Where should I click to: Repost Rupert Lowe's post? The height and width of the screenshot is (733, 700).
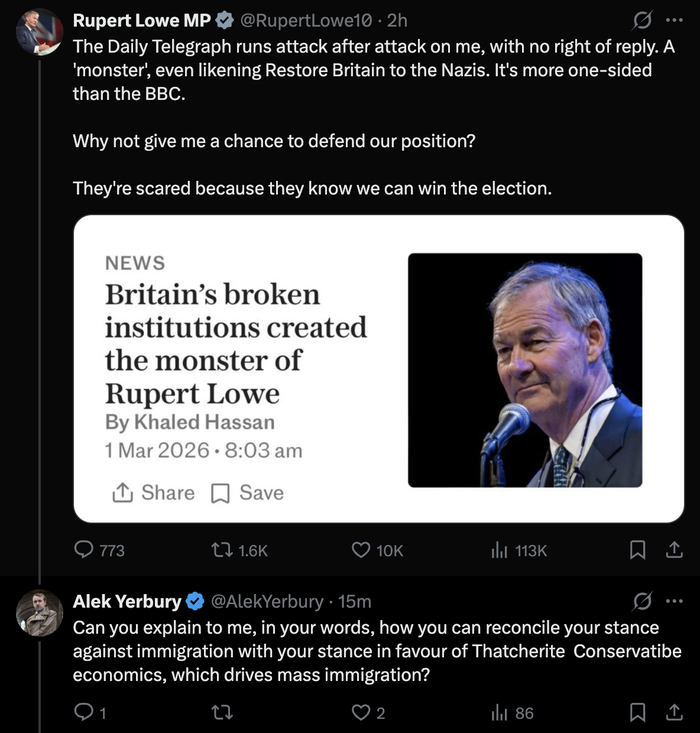[222, 550]
